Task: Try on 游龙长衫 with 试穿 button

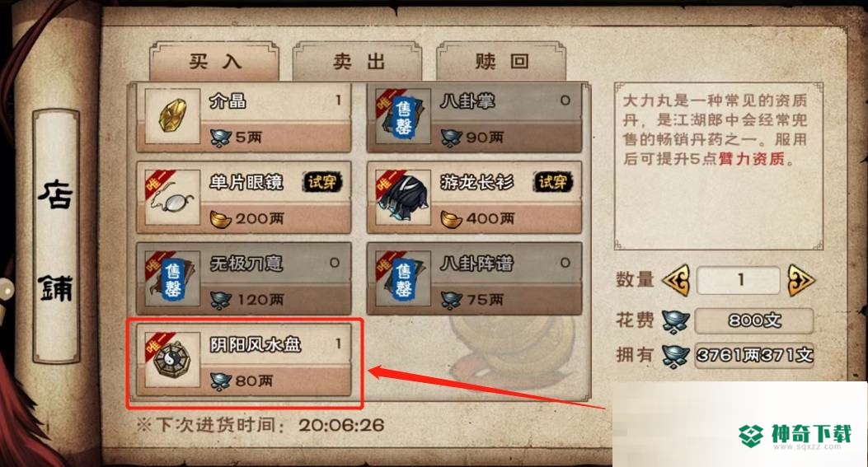Action: [553, 182]
